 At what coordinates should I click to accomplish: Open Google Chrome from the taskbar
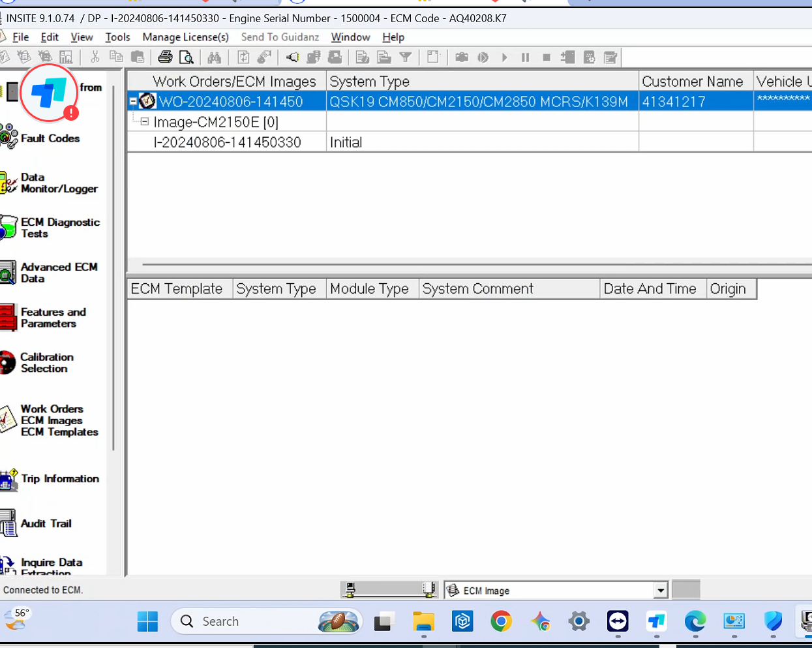click(501, 621)
